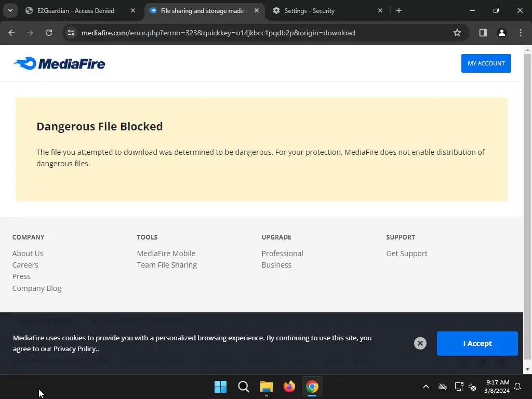
Task: Open the Team File Sharing link
Action: click(x=167, y=265)
